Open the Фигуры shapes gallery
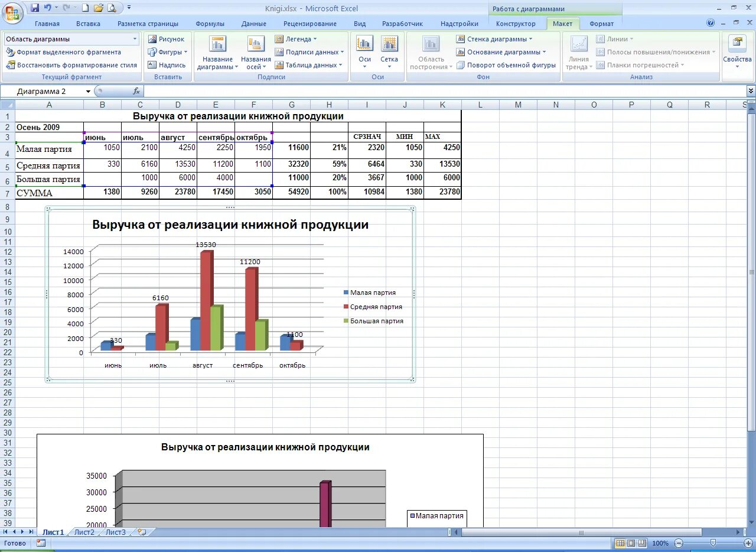Image resolution: width=756 pixels, height=552 pixels. pos(167,52)
